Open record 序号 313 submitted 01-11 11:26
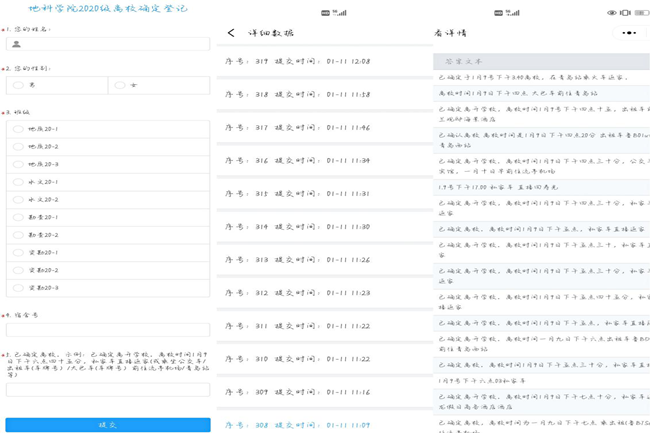The height and width of the screenshot is (433, 650). (325, 260)
